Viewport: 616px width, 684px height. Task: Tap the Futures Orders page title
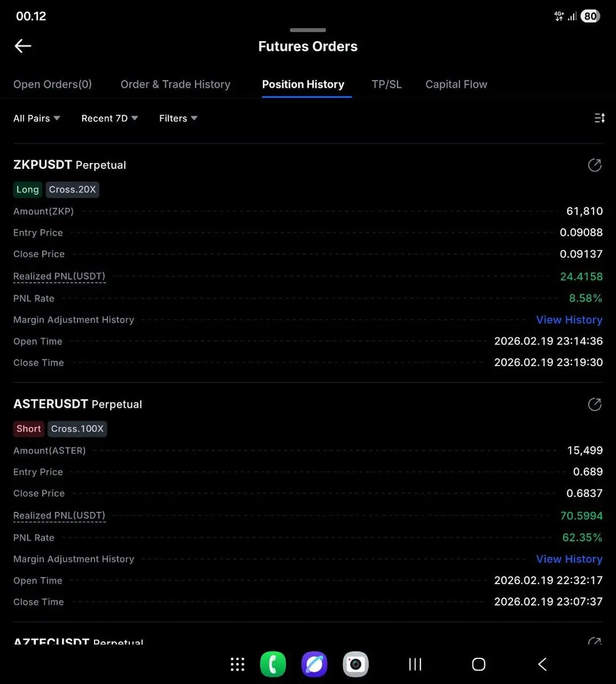[x=308, y=47]
